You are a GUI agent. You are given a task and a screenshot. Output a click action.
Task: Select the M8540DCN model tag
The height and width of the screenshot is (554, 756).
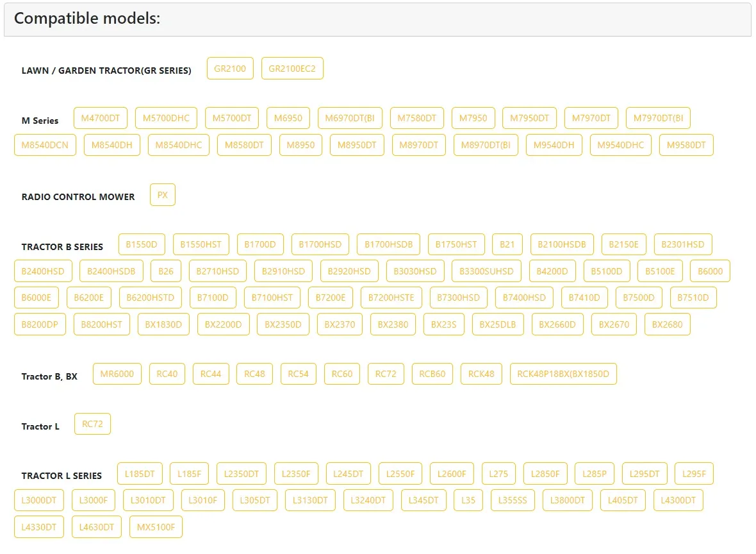point(45,145)
